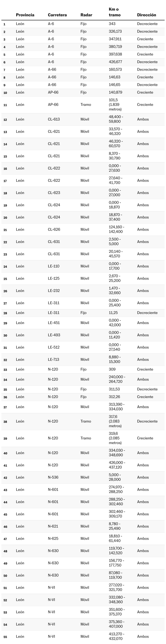Viewport: 166px width, 644px height.
Task: Click the 317,6 (2.083 metros) cell
Action: (115, 421)
